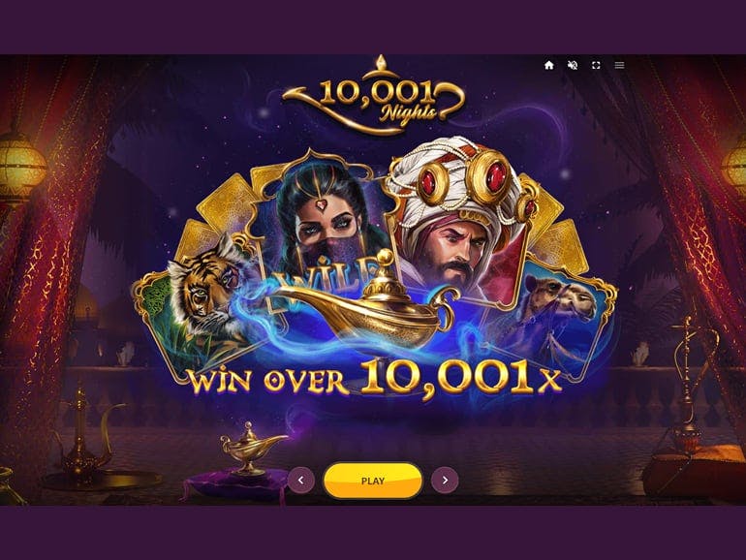Click the Win Over 10,001x text
Image resolution: width=746 pixels, height=560 pixels.
click(375, 378)
